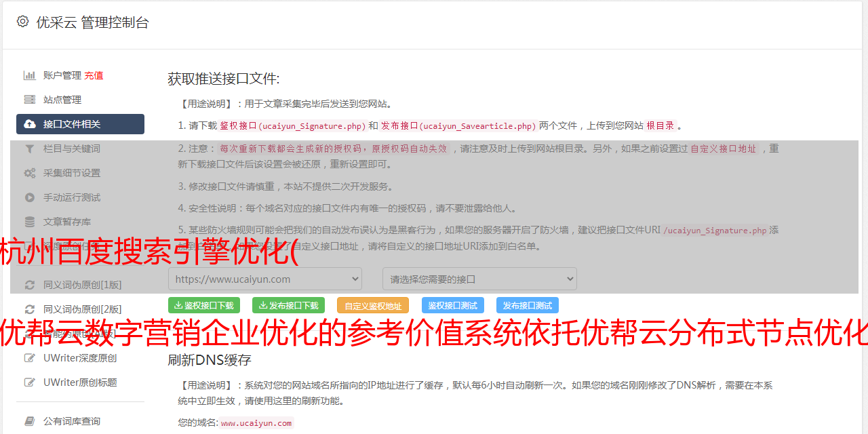Click the filter icon for 栏目与关键词
The height and width of the screenshot is (434, 868).
pos(30,149)
